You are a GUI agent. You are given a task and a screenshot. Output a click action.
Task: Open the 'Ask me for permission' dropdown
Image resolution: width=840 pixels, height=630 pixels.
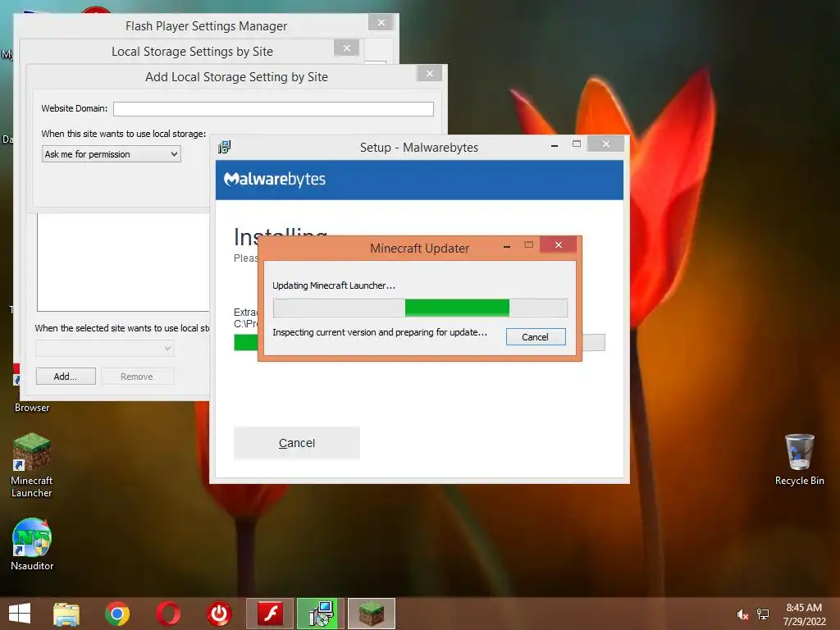point(112,154)
